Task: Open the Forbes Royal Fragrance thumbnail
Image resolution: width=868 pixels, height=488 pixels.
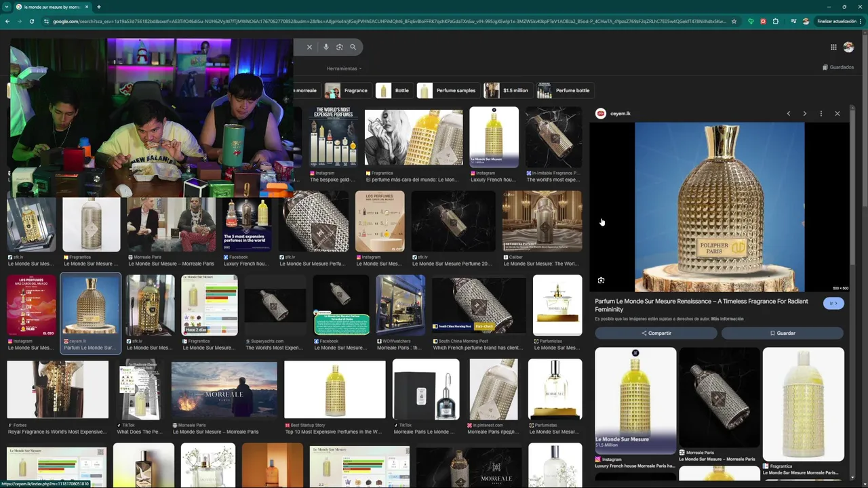Action: (x=57, y=389)
